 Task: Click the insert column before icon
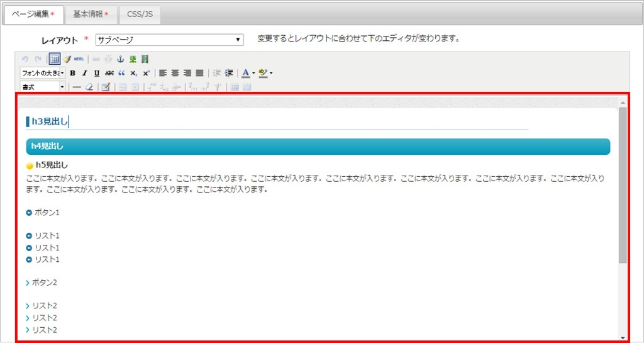tap(193, 87)
